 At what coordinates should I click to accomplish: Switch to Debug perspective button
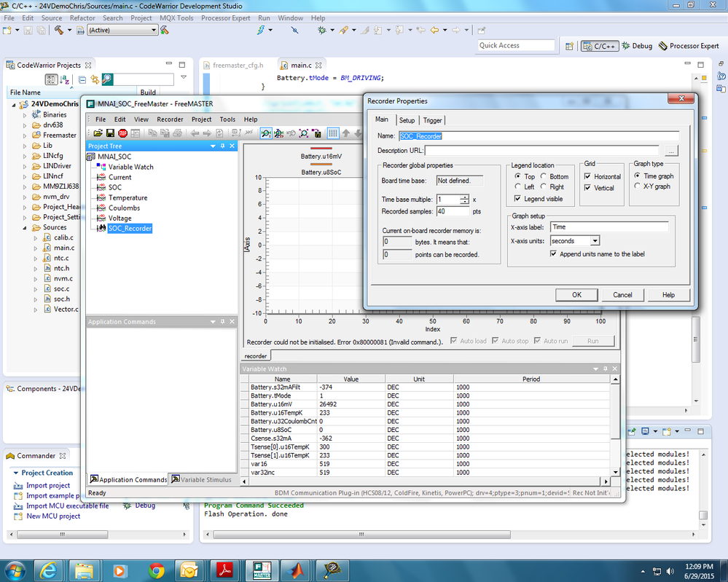click(x=638, y=46)
